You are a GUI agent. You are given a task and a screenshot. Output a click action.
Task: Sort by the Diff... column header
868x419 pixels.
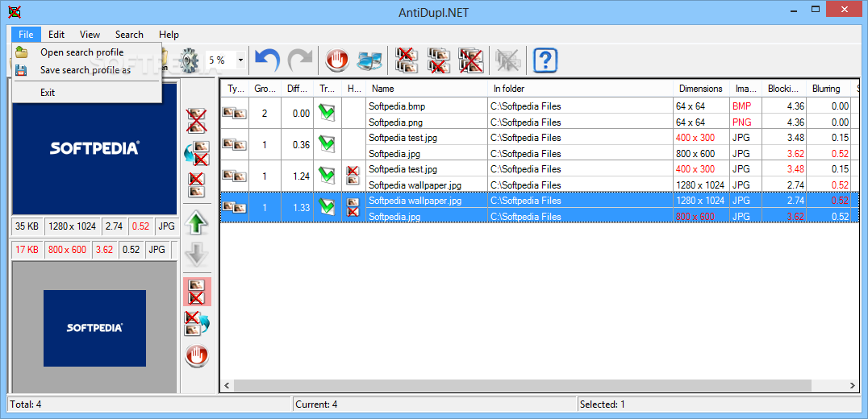click(x=297, y=89)
